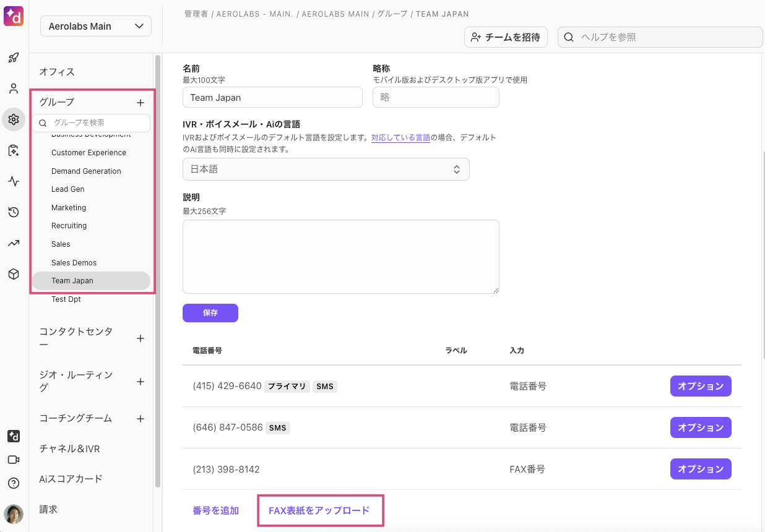Click the help question mark icon
The height and width of the screenshot is (532, 765).
coord(14,483)
